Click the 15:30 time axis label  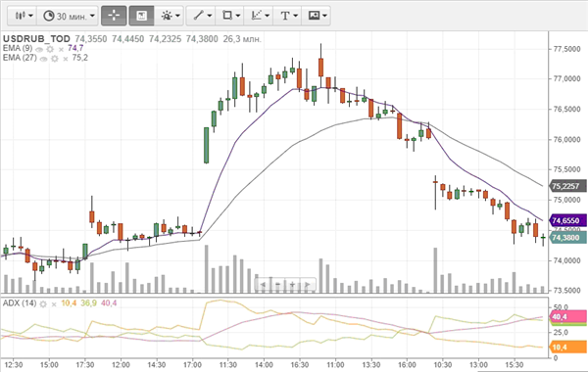click(514, 364)
